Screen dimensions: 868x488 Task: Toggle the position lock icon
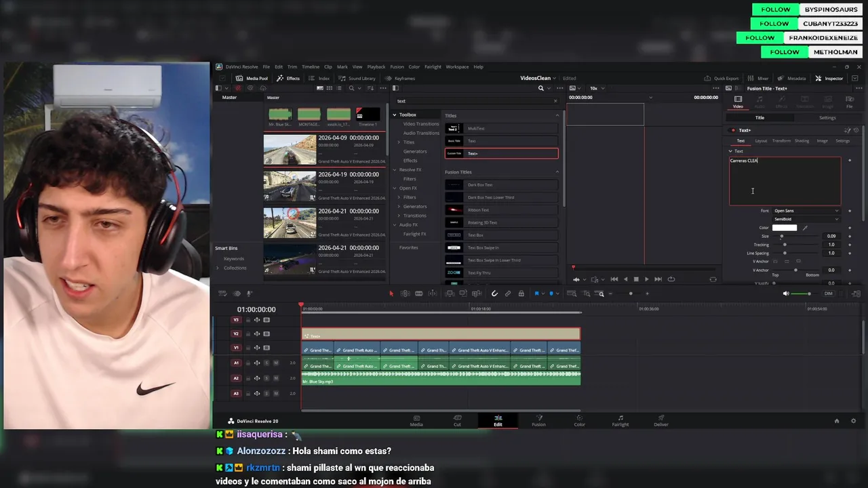point(521,293)
